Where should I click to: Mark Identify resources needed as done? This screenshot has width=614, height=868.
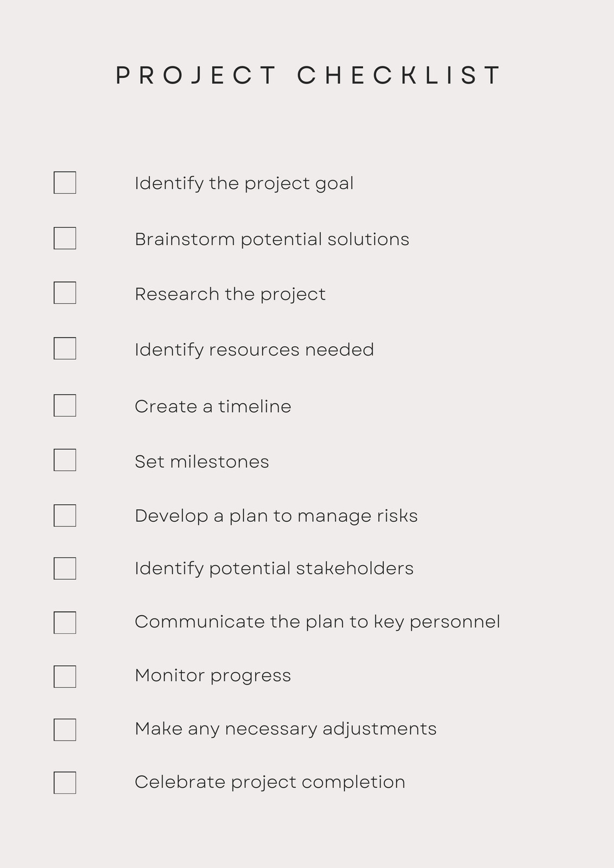point(65,348)
